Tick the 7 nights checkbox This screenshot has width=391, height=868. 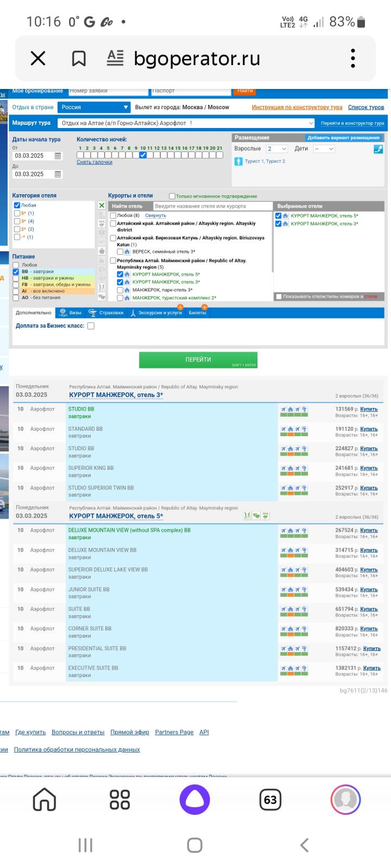tap(122, 155)
